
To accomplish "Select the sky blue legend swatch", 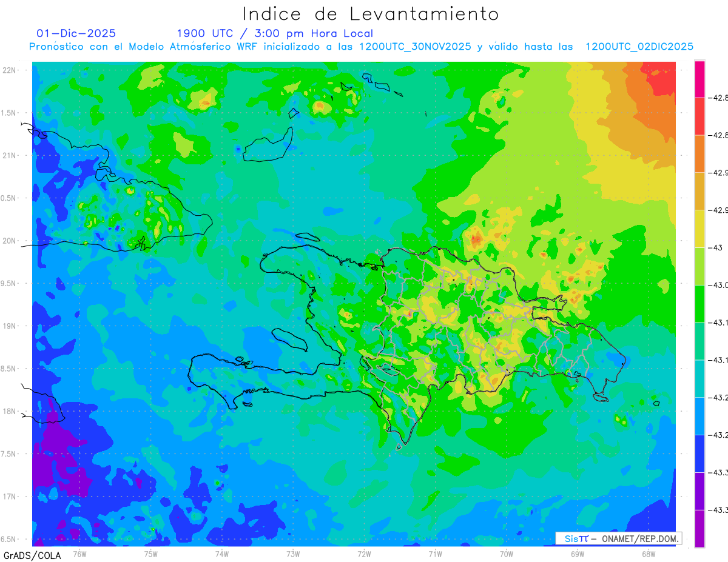I will pos(699,416).
